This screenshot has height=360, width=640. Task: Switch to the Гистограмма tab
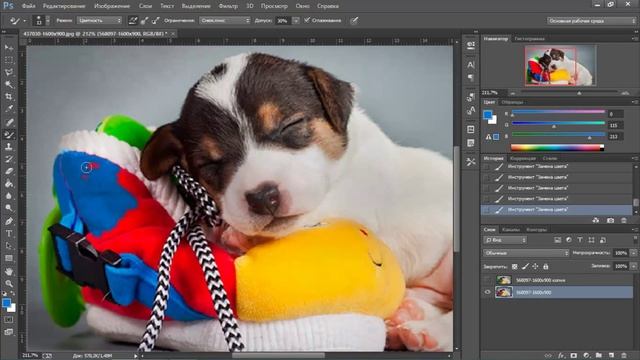coord(529,39)
